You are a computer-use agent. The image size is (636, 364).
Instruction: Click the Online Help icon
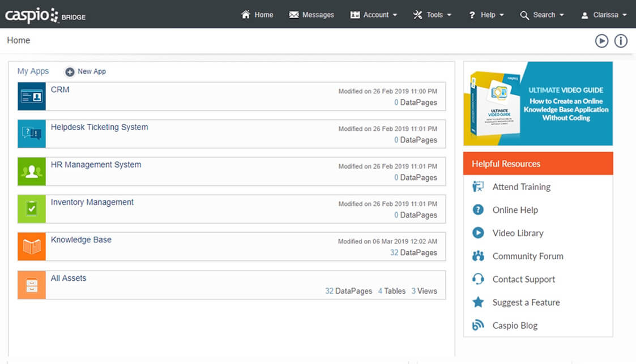478,209
